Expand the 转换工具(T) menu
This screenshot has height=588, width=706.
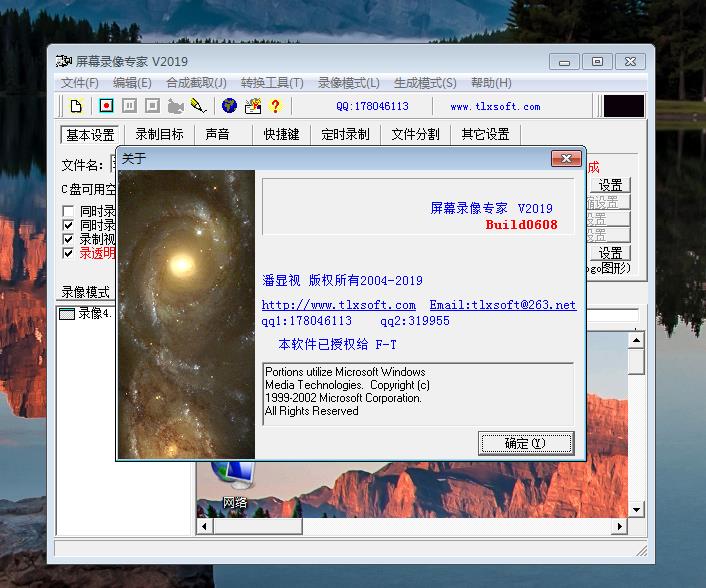point(272,83)
